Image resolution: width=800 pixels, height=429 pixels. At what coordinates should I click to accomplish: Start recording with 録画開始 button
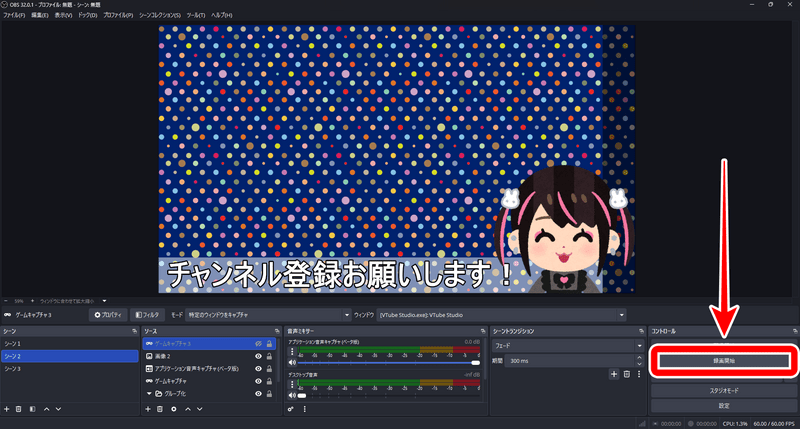coord(723,361)
